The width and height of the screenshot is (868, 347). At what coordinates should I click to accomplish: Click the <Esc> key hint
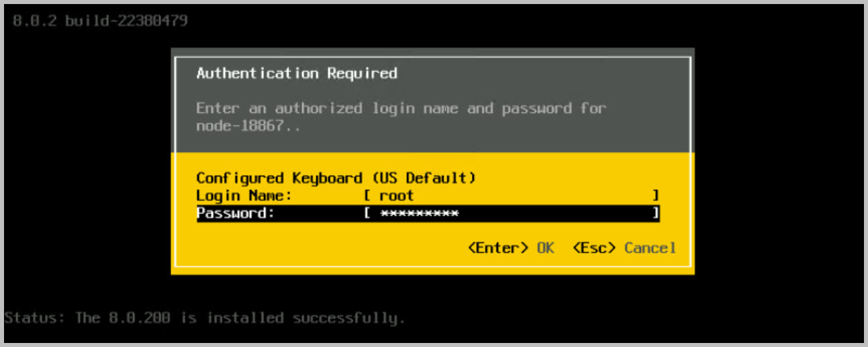point(594,248)
